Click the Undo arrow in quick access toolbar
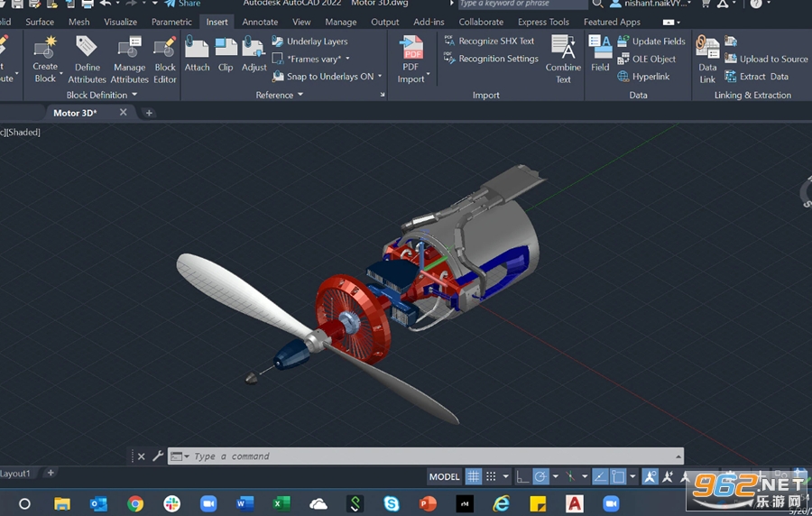812x516 pixels. pyautogui.click(x=106, y=4)
